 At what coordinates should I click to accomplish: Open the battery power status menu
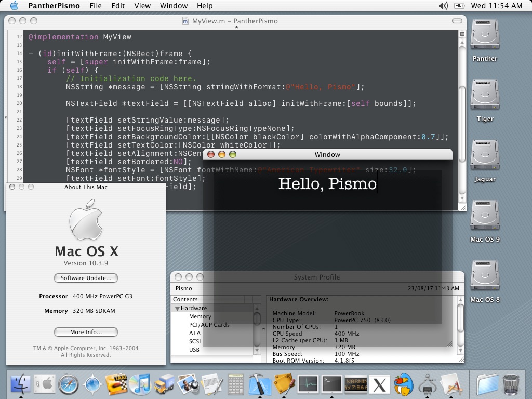coord(459,6)
